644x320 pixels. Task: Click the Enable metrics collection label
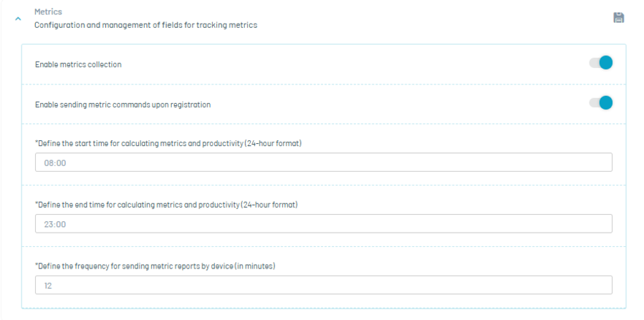coord(78,64)
